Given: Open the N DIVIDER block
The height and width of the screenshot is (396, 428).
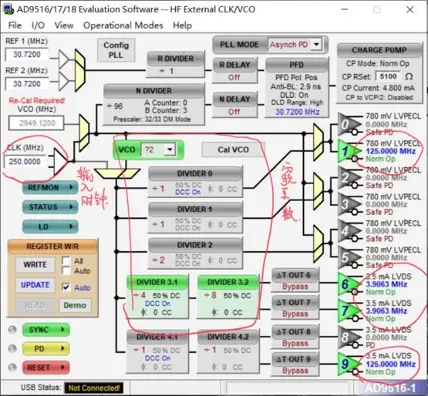Looking at the screenshot, I should coord(154,105).
